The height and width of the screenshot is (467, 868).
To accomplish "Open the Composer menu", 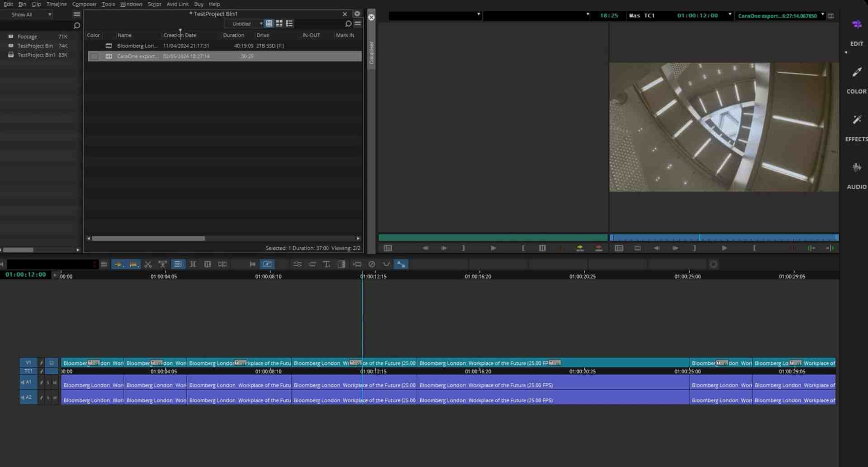I will tap(84, 4).
